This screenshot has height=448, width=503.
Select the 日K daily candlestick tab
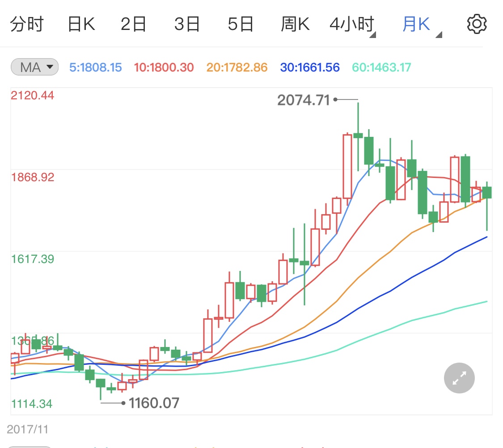(x=81, y=24)
